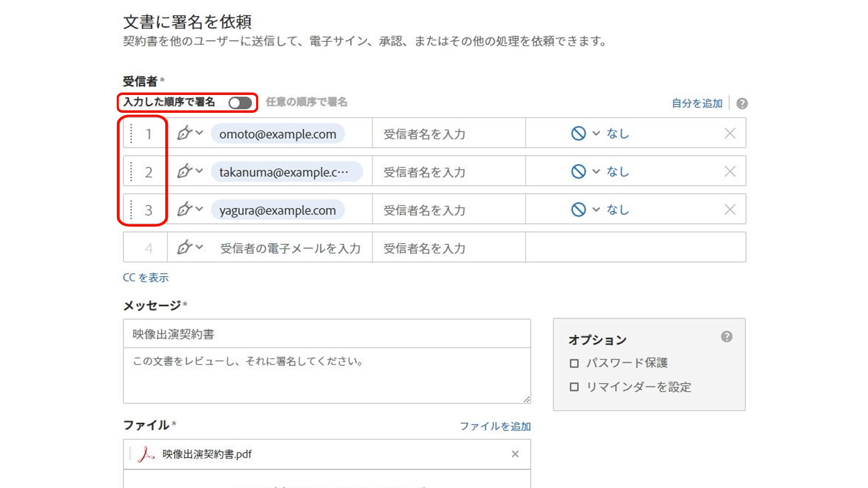Click the PDF icon of 映像出演契約書.pdf

pyautogui.click(x=146, y=454)
